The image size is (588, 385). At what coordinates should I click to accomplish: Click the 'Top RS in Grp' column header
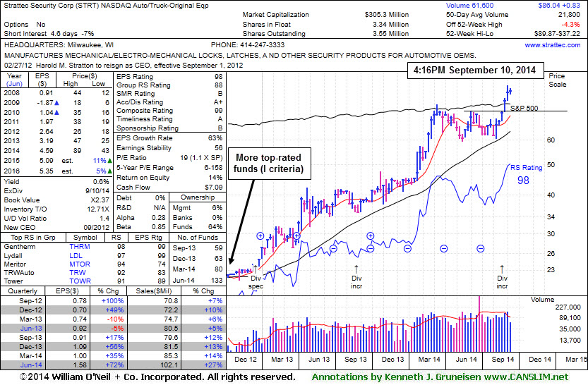33,238
